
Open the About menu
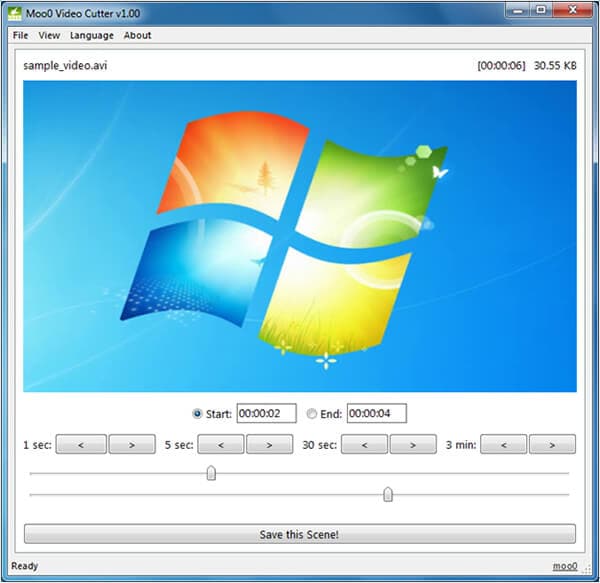137,36
